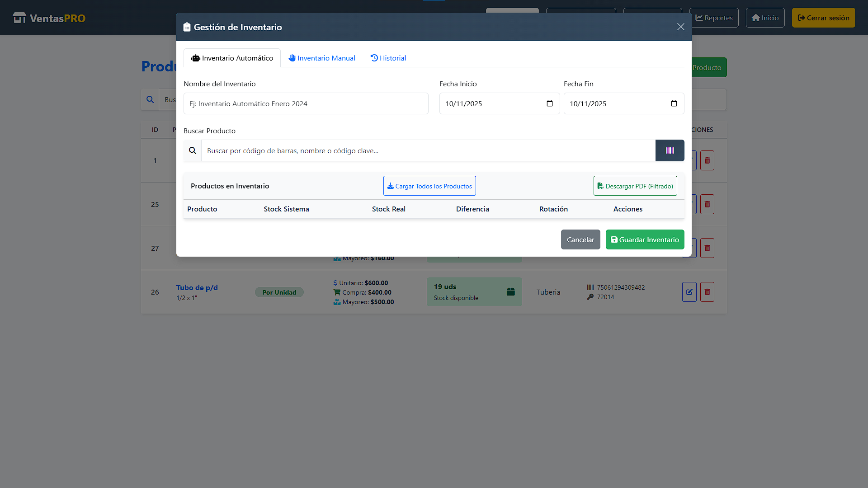
Task: Open Fecha Fin calendar picker icon
Action: coord(674,103)
